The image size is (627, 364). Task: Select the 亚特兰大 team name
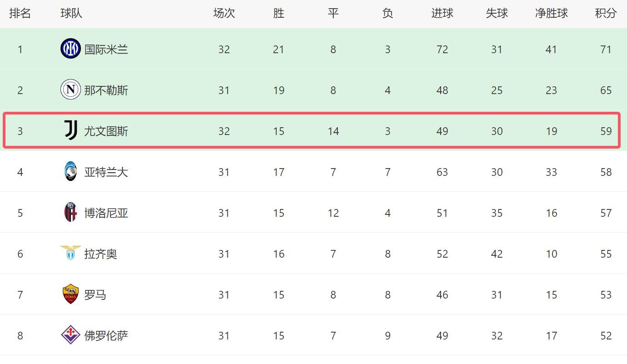106,172
